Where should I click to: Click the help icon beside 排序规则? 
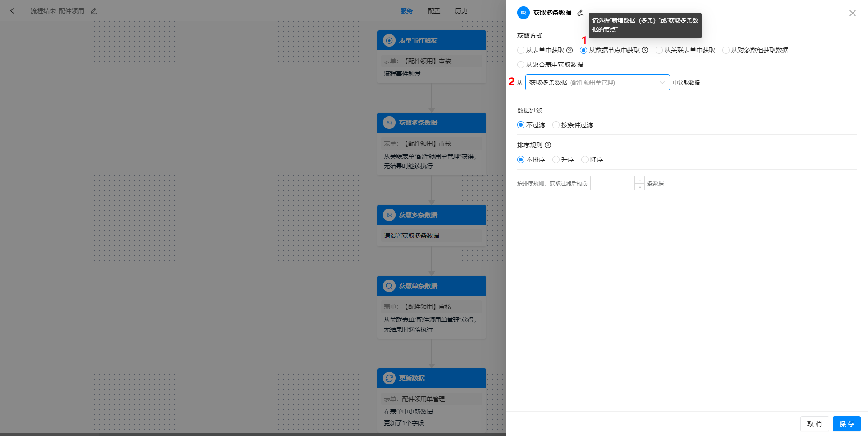[x=547, y=145]
